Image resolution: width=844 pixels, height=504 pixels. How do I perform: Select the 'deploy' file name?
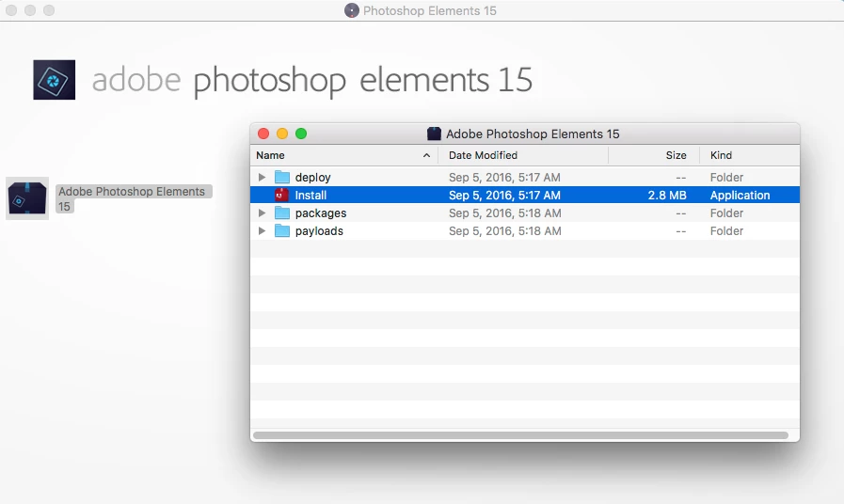click(x=312, y=177)
